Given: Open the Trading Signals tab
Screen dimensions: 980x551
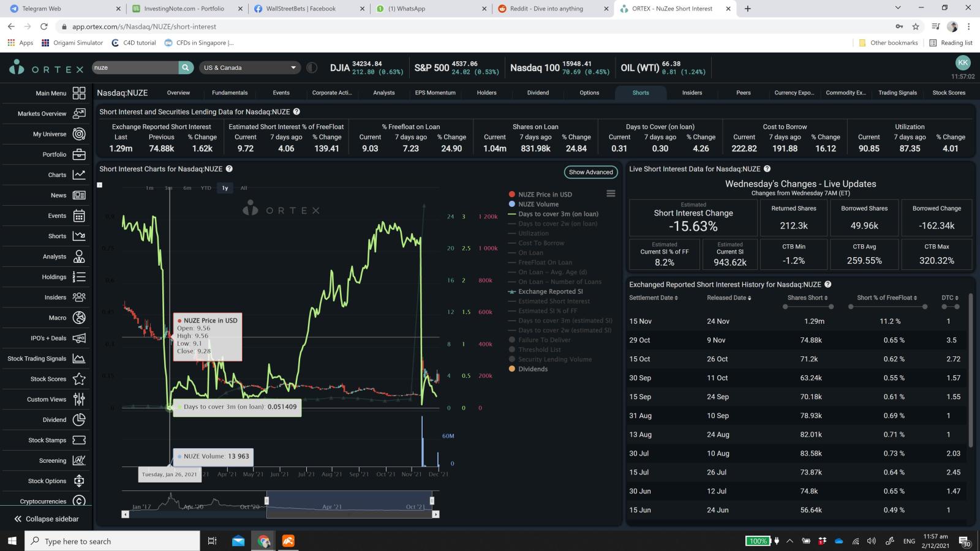Looking at the screenshot, I should point(897,93).
